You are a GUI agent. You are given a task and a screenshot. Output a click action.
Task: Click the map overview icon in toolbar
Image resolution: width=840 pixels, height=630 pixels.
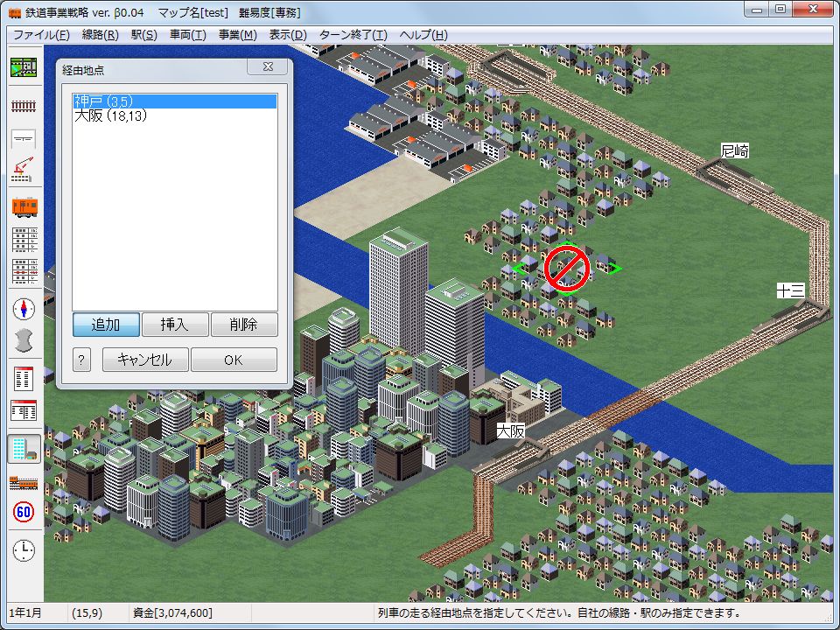24,68
